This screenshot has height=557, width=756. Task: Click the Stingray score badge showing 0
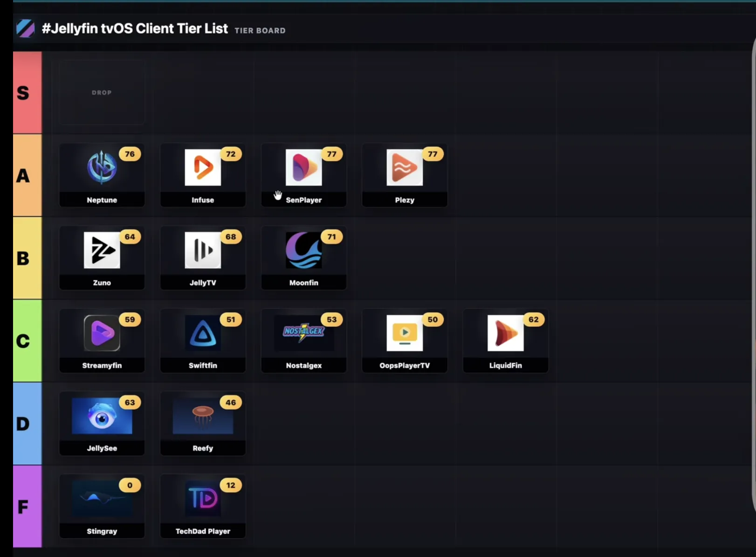[130, 485]
